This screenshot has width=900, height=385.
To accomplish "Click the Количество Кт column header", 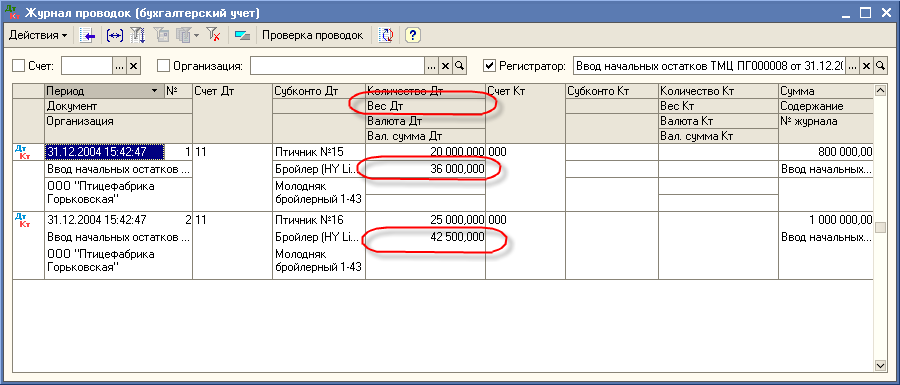I will pos(718,91).
